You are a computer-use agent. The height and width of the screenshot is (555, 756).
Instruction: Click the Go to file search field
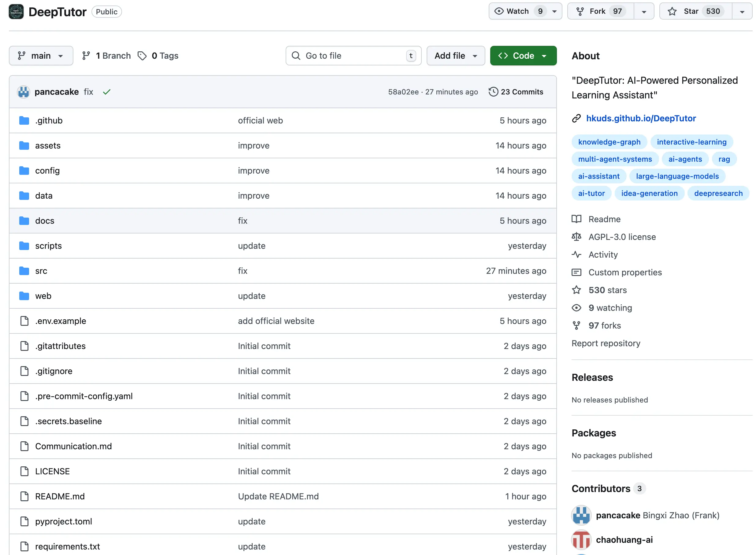[353, 56]
